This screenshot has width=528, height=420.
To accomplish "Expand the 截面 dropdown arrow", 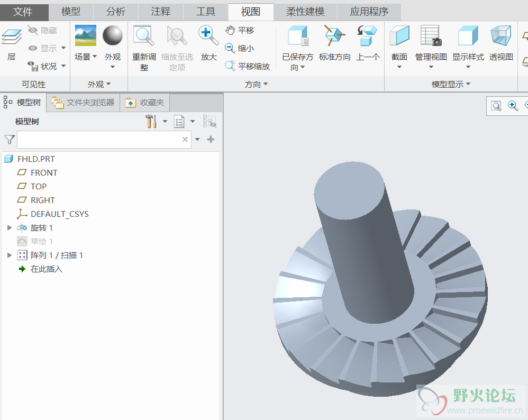I will click(x=399, y=67).
